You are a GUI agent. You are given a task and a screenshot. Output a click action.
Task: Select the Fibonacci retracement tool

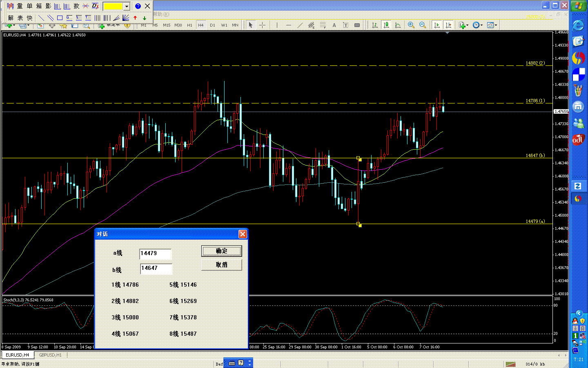323,25
